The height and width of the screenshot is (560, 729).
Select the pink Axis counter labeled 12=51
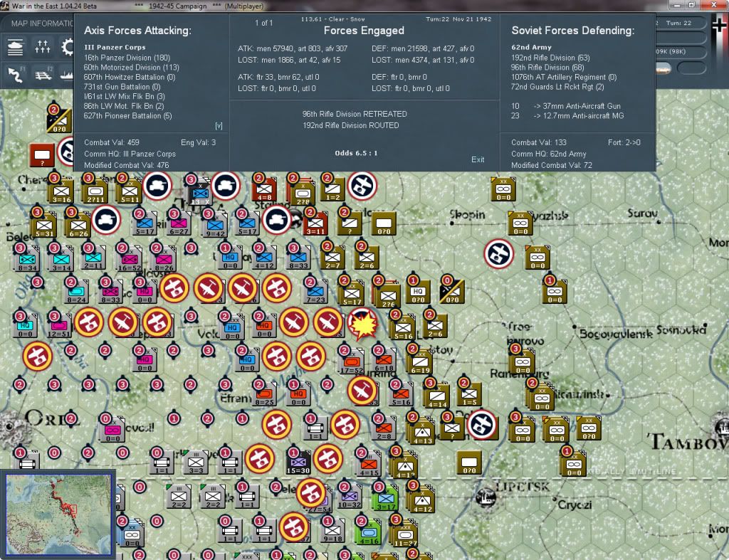(59, 326)
